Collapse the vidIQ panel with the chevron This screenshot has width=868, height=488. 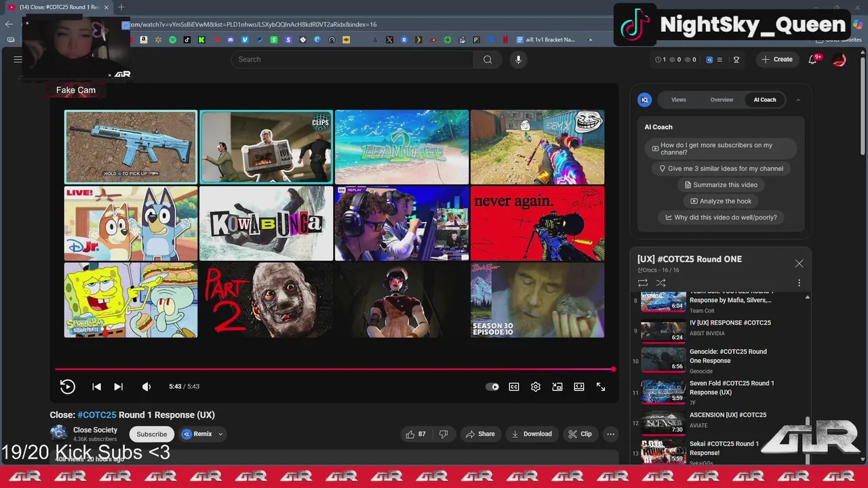tap(798, 100)
